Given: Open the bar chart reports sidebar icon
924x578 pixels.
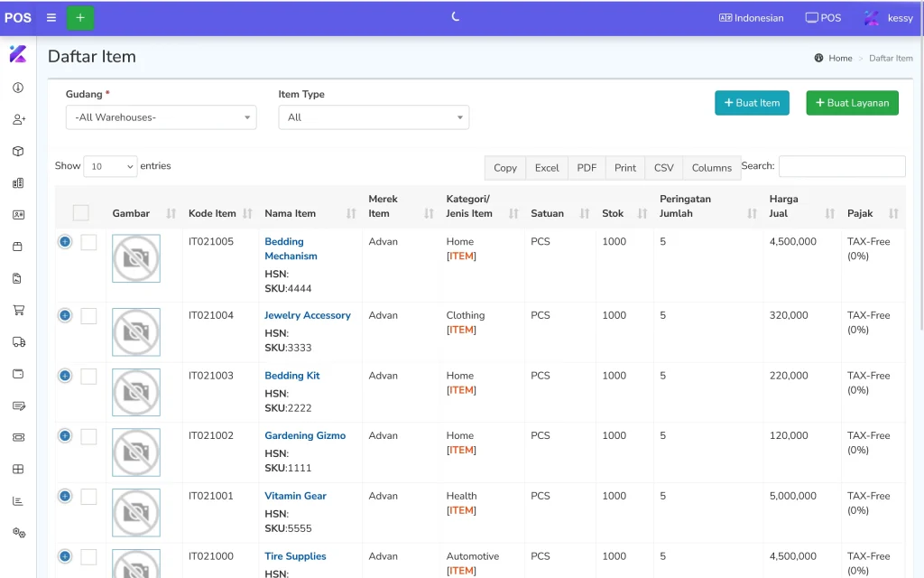Looking at the screenshot, I should (18, 500).
